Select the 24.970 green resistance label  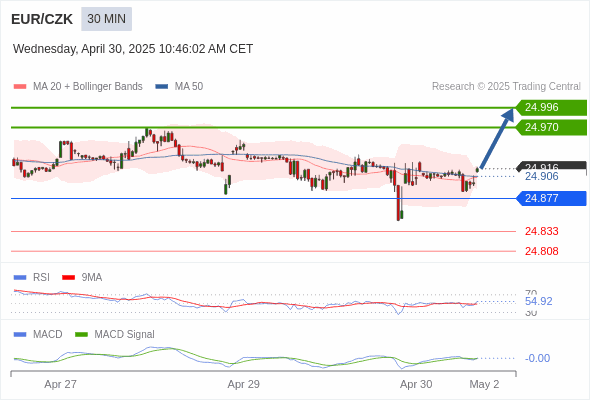pyautogui.click(x=551, y=127)
